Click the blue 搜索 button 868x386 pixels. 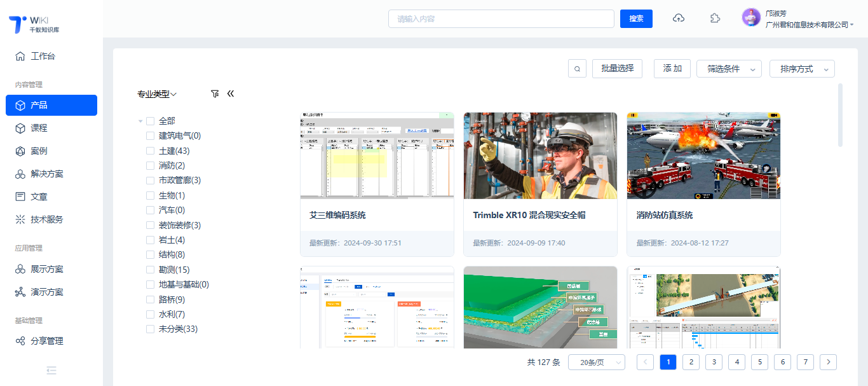tap(636, 18)
